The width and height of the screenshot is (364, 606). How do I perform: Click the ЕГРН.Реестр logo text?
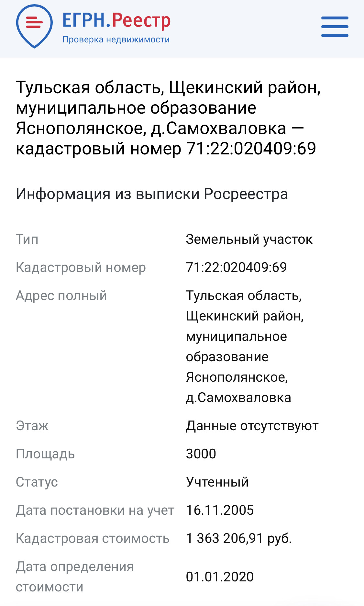pyautogui.click(x=116, y=20)
